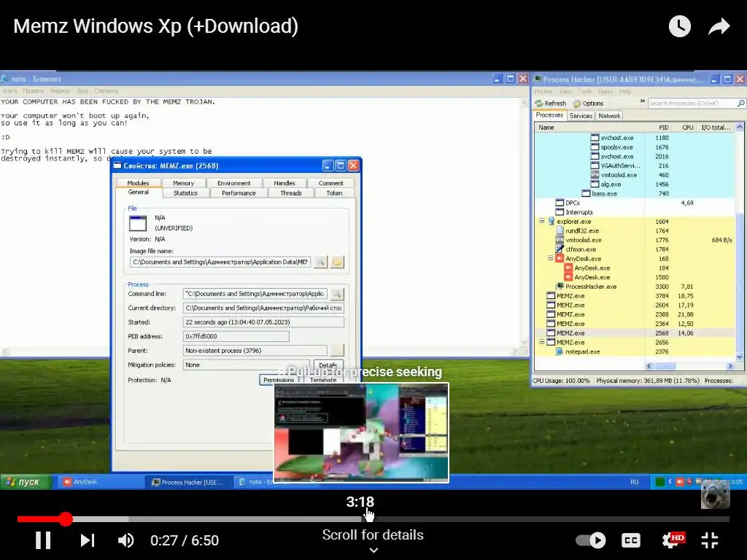The width and height of the screenshot is (747, 560).
Task: Click the red progress bar scrubber
Action: tap(66, 519)
